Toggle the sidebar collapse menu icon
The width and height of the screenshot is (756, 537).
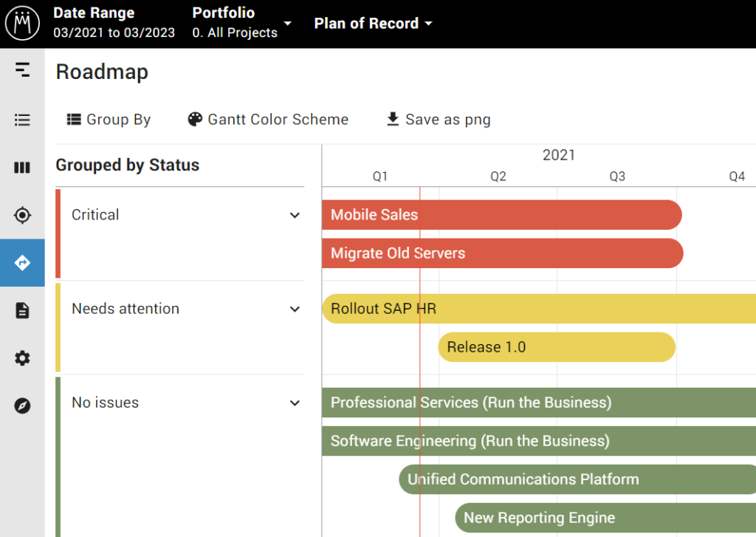pyautogui.click(x=22, y=70)
